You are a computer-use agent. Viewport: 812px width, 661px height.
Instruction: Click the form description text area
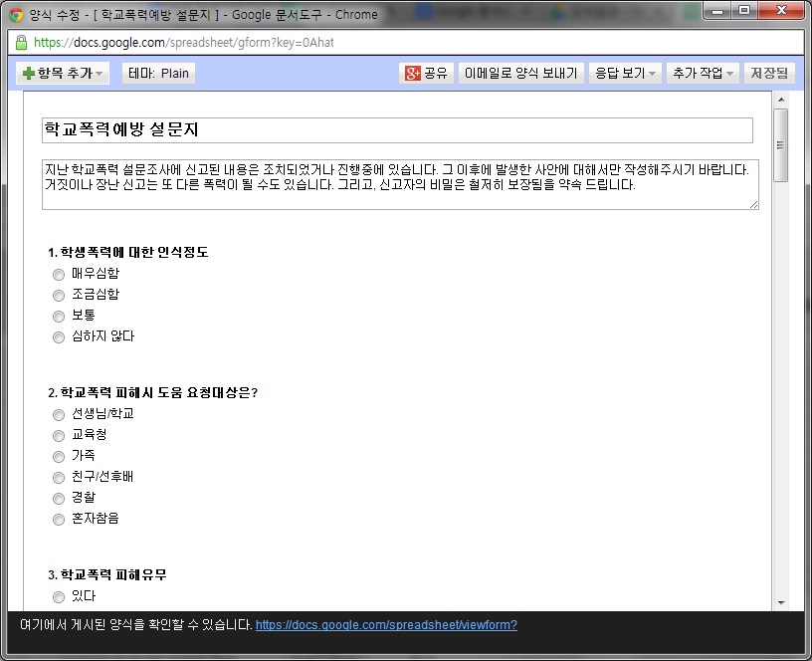(400, 184)
